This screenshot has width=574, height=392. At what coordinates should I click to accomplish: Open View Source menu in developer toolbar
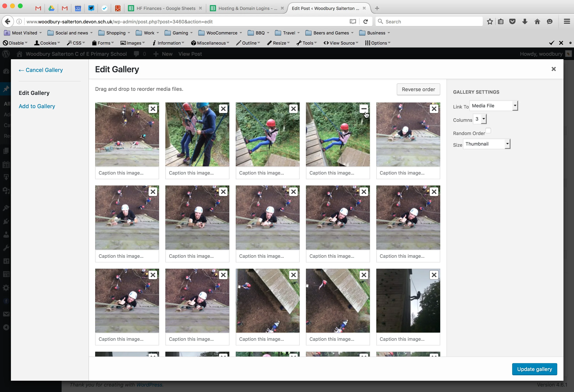(341, 43)
